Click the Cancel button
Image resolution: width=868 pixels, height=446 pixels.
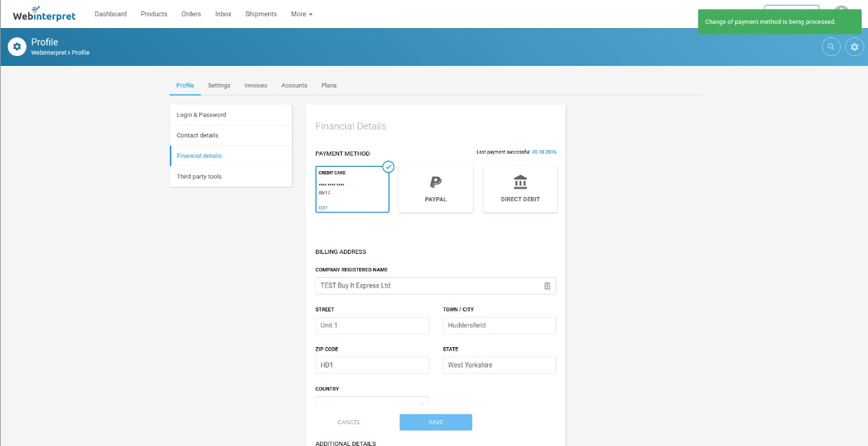pos(349,422)
